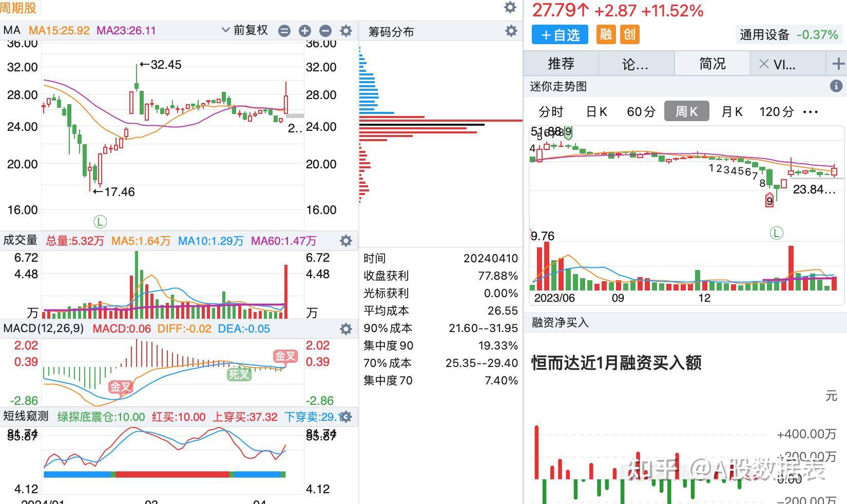Screen dimensions: 847x504
Task: Open 成交量 indicator settings gear
Action: click(x=346, y=240)
